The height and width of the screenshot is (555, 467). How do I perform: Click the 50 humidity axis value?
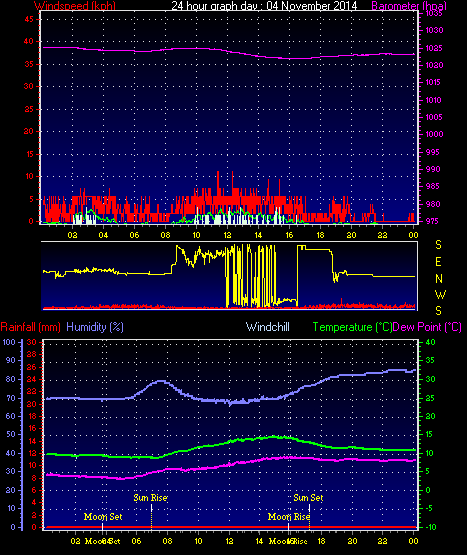click(x=11, y=435)
